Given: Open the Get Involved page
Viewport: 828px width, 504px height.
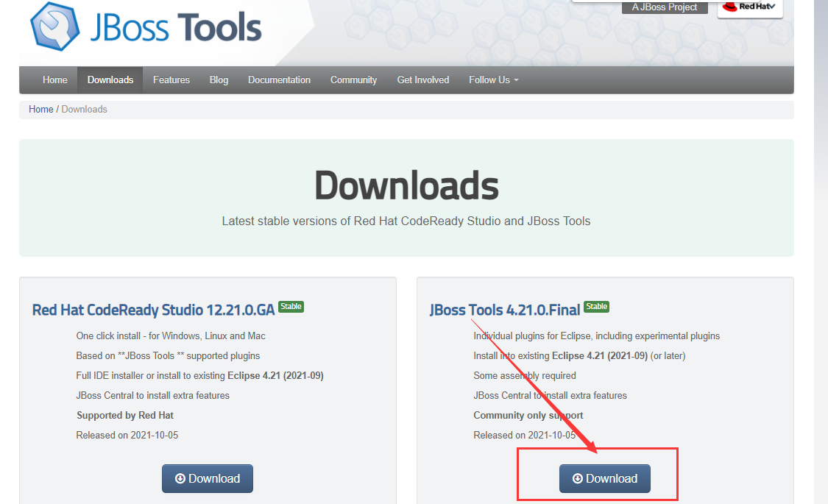Looking at the screenshot, I should pos(423,79).
